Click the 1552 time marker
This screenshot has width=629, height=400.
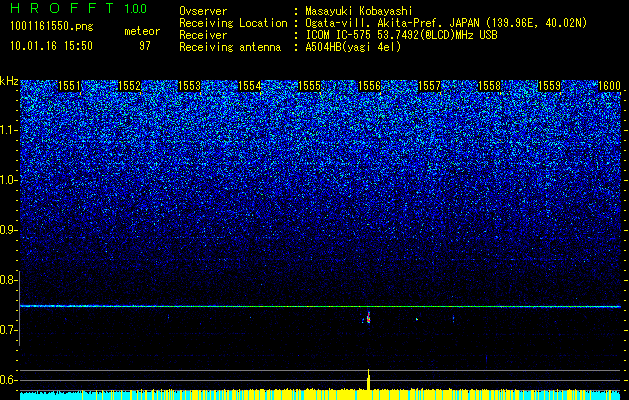[x=130, y=86]
